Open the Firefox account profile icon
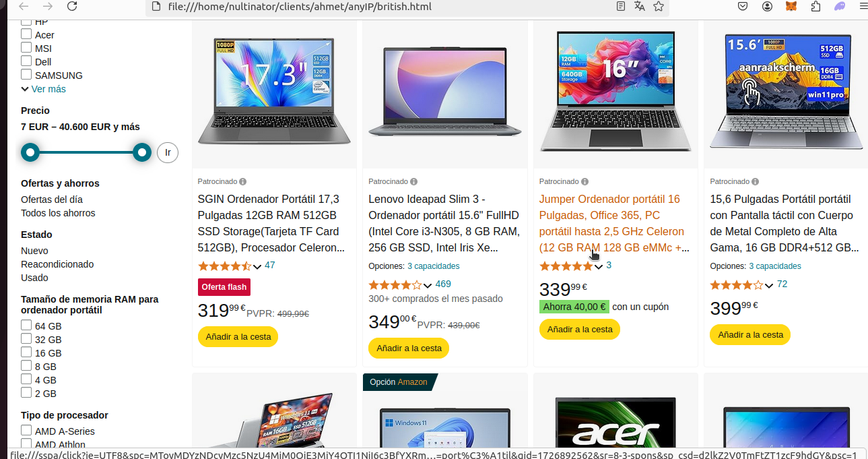 click(x=768, y=7)
